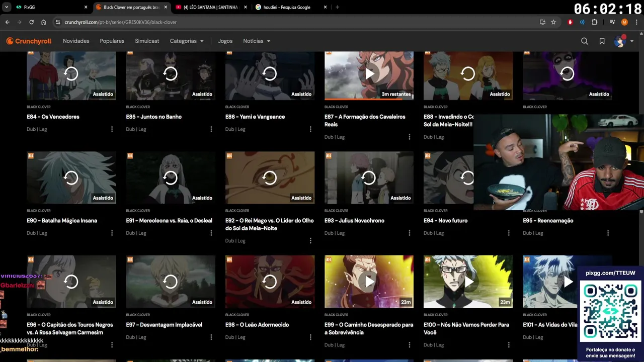The height and width of the screenshot is (362, 644).
Task: Open more options for E93
Action: (x=410, y=233)
